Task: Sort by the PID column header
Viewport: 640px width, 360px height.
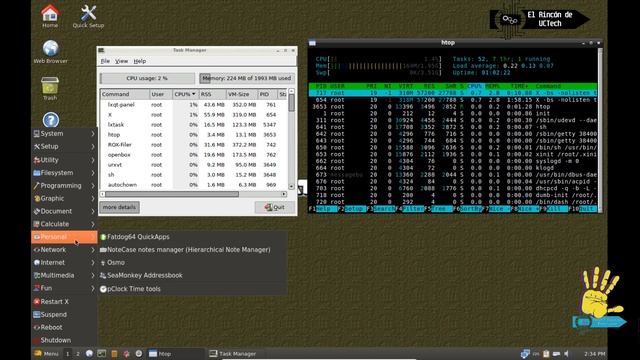Action: coord(267,94)
